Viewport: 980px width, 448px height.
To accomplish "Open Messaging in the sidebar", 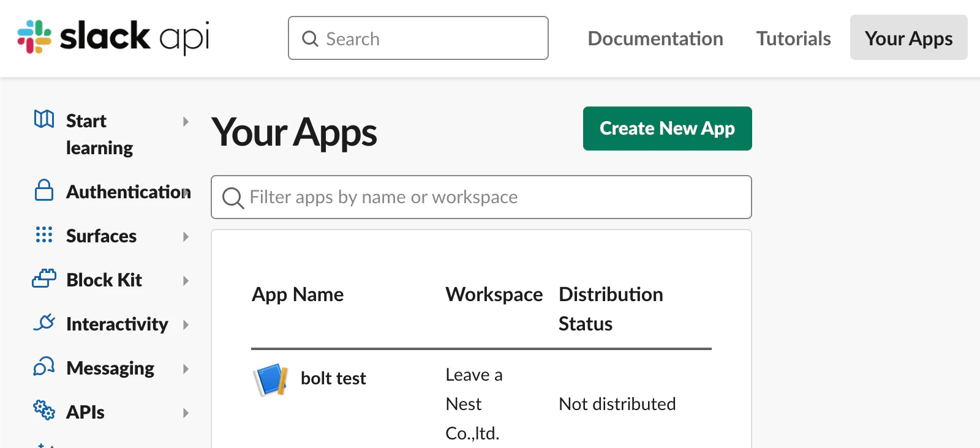I will [x=110, y=368].
